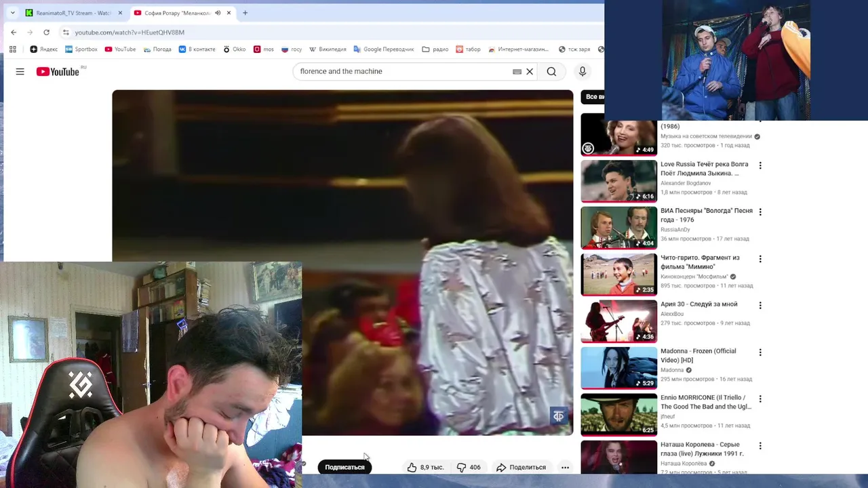
Task: Open more actions three-dot menu under video
Action: 565,467
